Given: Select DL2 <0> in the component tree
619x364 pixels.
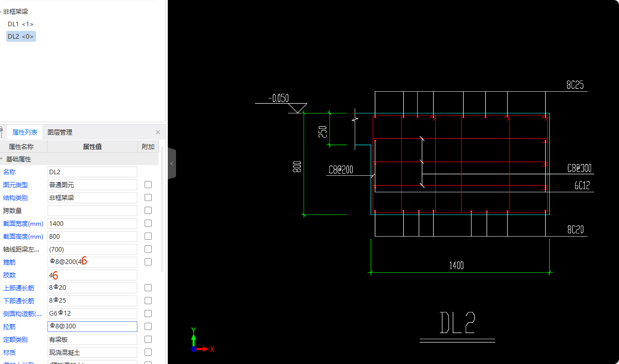Looking at the screenshot, I should pos(21,36).
